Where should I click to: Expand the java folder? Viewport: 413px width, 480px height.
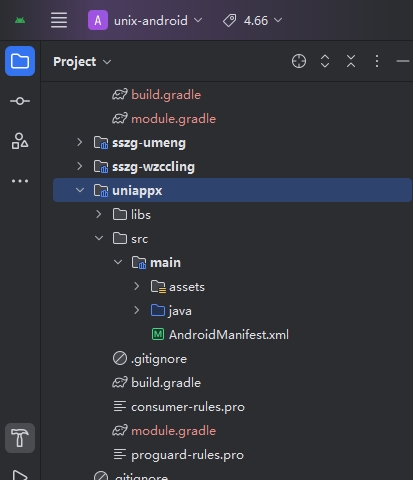pos(137,310)
